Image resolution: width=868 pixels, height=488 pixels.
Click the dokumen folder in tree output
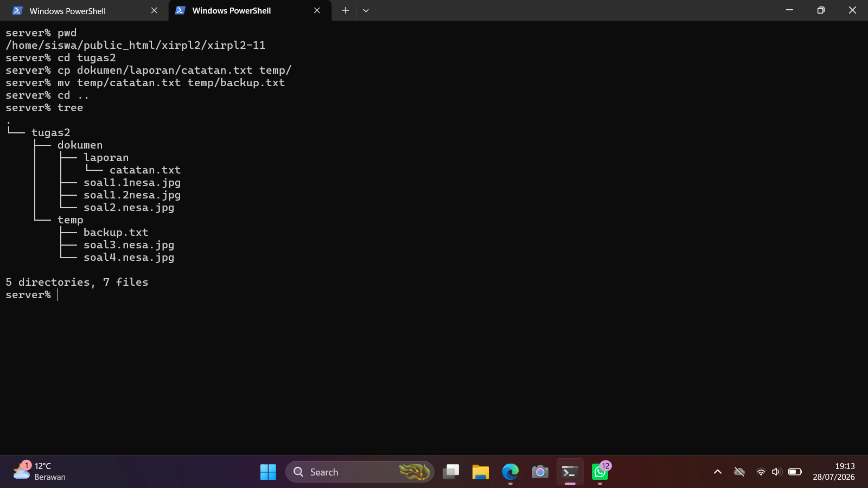point(80,145)
